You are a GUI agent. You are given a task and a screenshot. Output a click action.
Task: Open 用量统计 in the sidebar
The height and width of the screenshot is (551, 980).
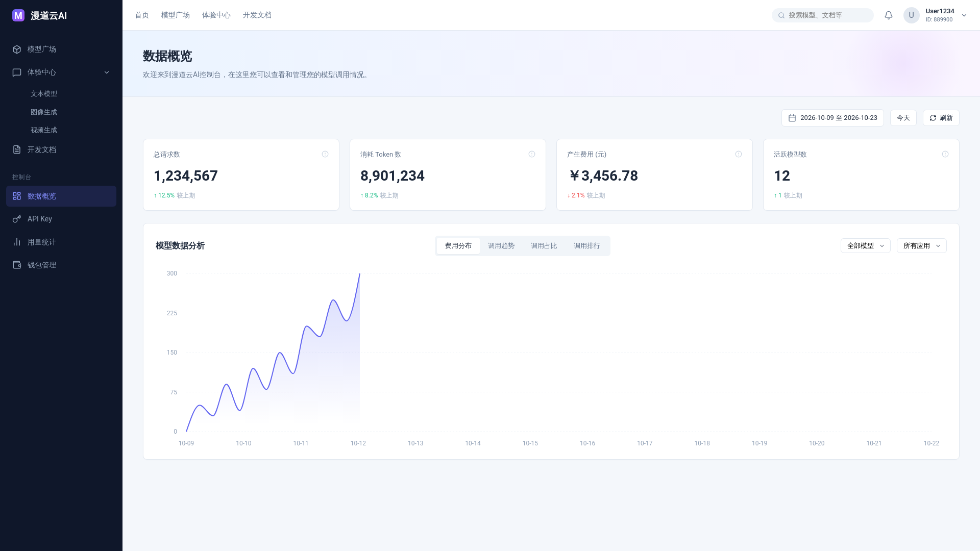point(61,242)
